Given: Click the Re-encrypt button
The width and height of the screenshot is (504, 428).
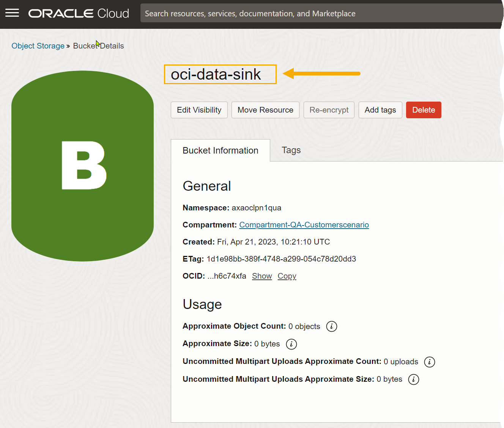Looking at the screenshot, I should tap(329, 110).
